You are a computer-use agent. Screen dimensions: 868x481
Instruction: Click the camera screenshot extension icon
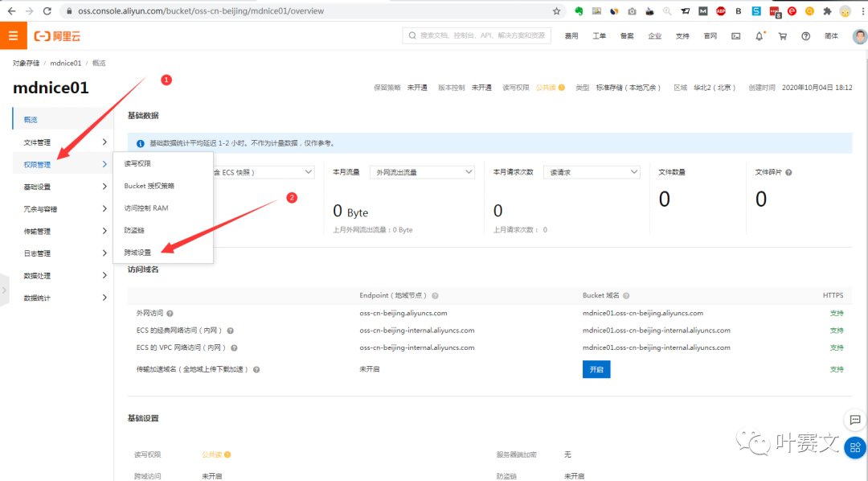[632, 11]
